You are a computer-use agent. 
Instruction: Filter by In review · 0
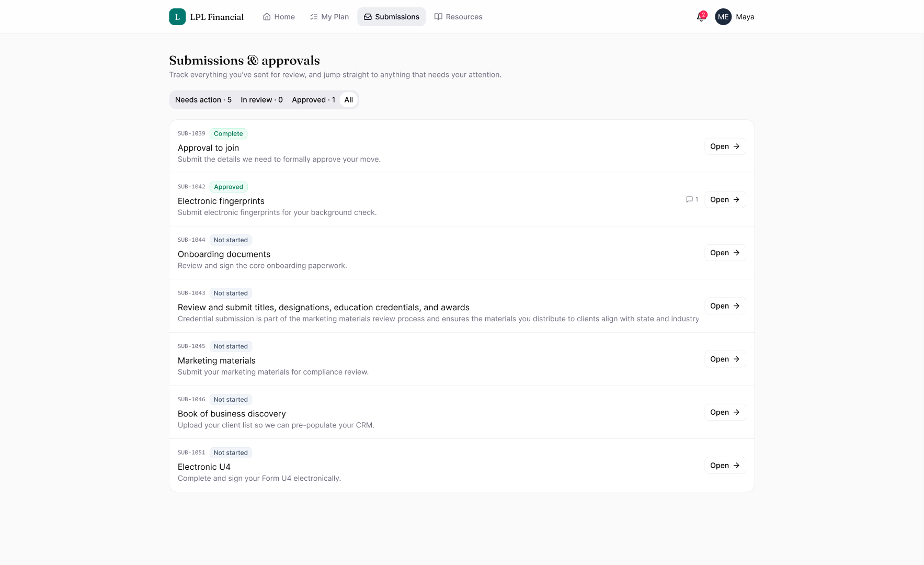click(x=261, y=100)
